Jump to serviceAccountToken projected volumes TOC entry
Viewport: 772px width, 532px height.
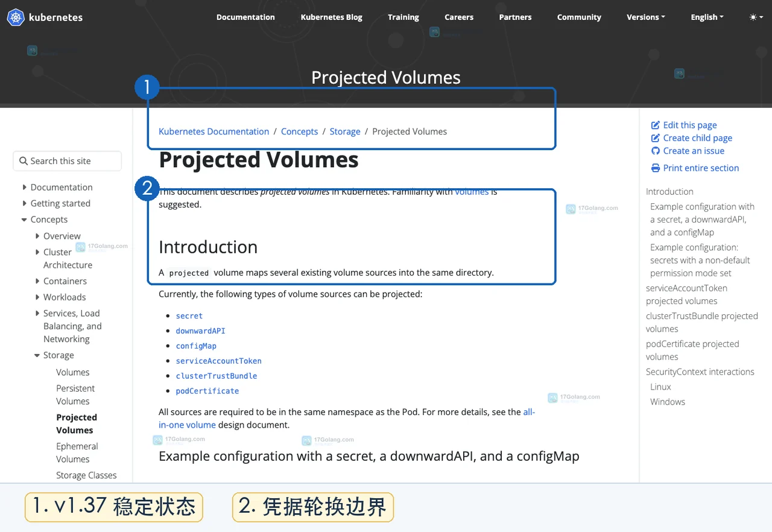point(686,294)
